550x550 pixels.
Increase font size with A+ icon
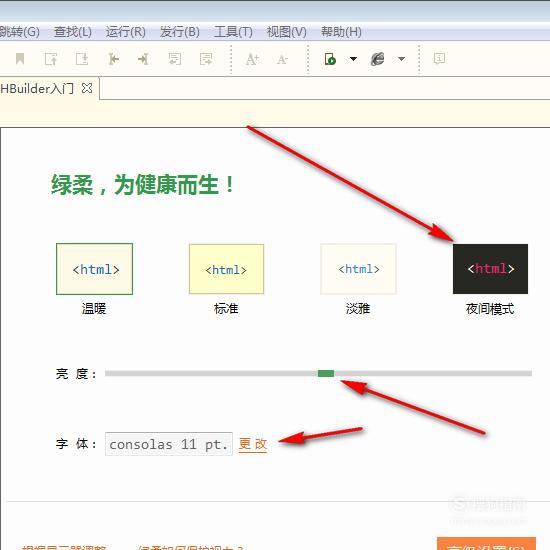point(252,59)
